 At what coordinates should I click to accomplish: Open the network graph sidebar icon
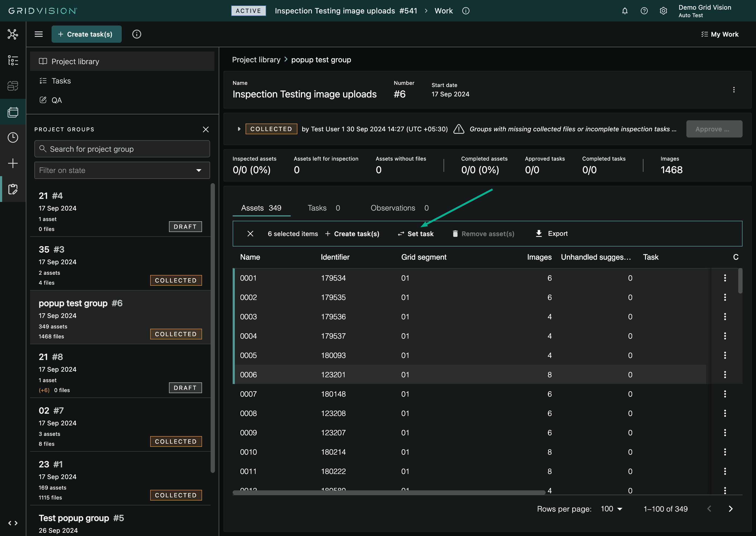(13, 34)
